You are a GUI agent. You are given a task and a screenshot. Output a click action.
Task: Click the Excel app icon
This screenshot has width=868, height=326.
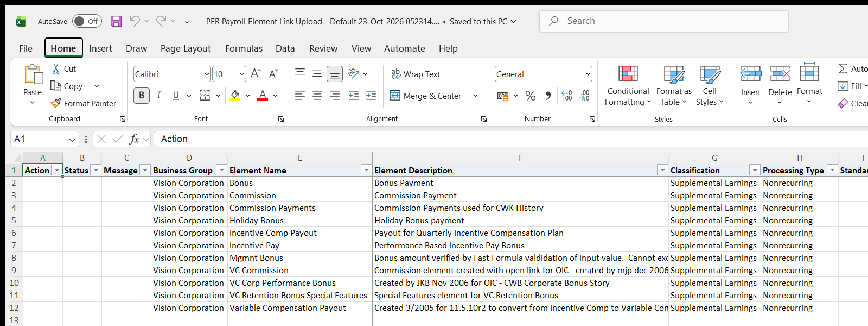pyautogui.click(x=21, y=21)
